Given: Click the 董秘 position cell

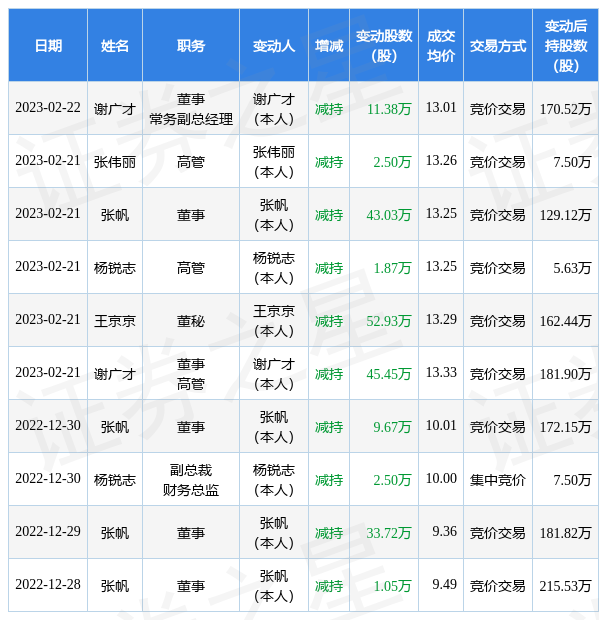Looking at the screenshot, I should tap(191, 321).
